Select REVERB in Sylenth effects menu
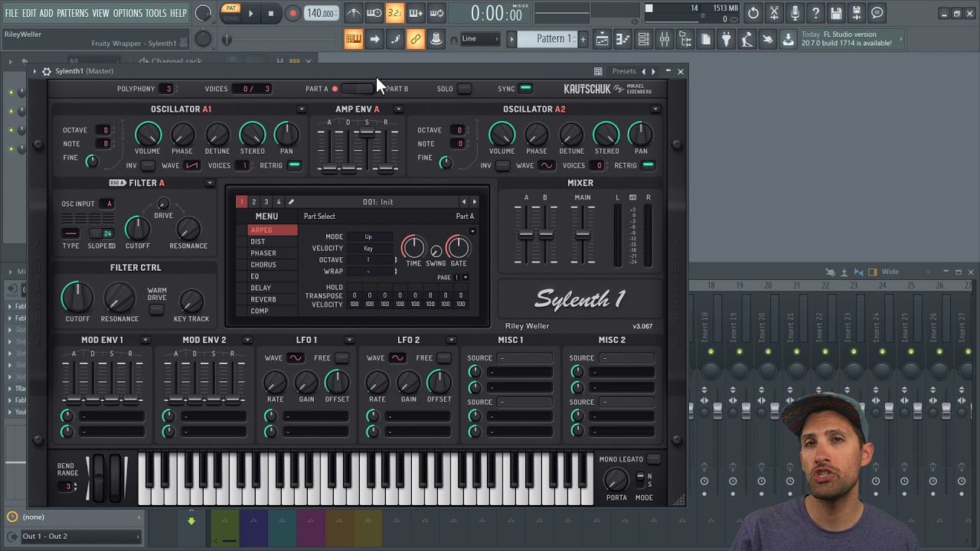The image size is (980, 551). [272, 299]
